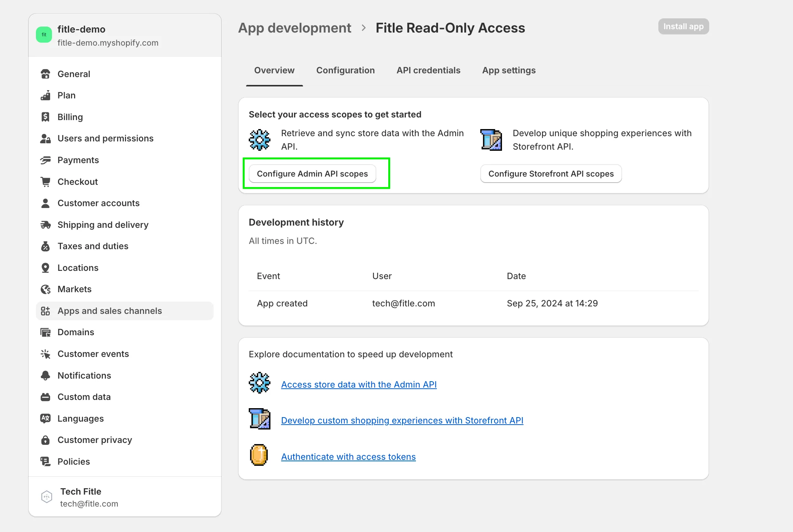Click the Storefront API docs icon
793x532 pixels.
tap(259, 419)
